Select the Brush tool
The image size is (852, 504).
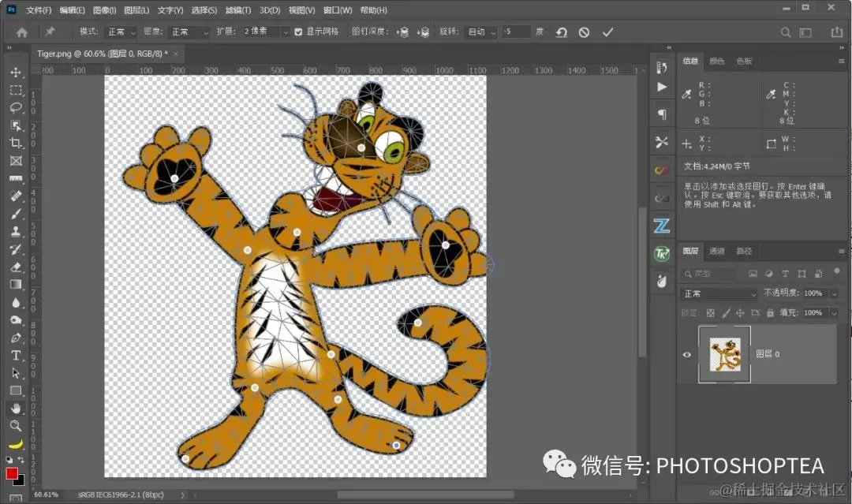pos(16,214)
